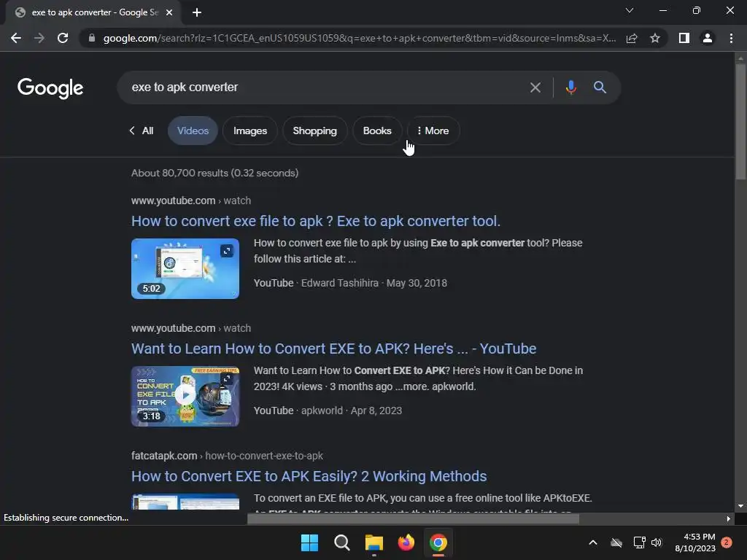Click the horizontal scrollbar thumb
The height and width of the screenshot is (560, 747).
(413, 518)
